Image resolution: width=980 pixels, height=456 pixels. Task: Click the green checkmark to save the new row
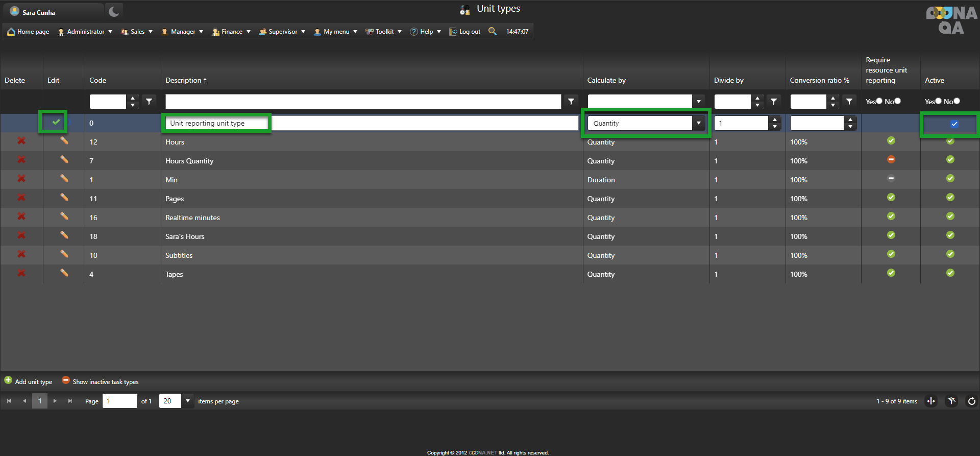click(56, 122)
